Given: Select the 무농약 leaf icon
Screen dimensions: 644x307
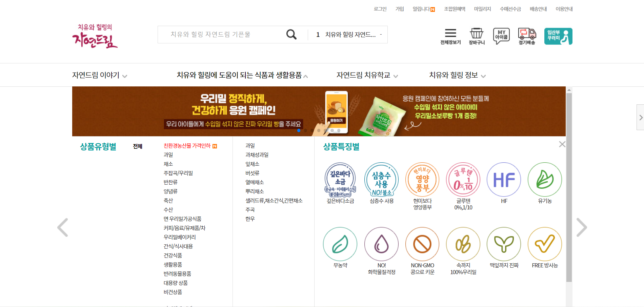Looking at the screenshot, I should [x=340, y=244].
